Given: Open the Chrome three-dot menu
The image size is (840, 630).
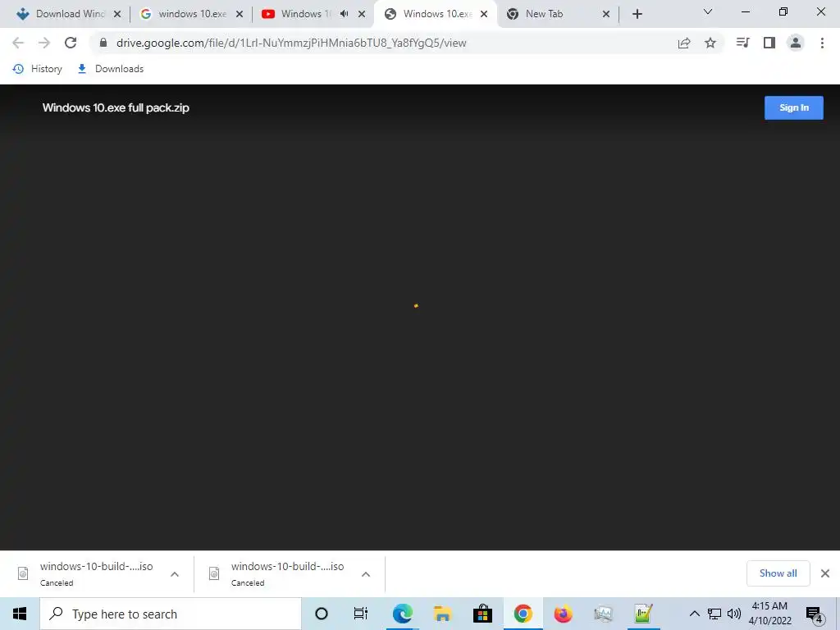Looking at the screenshot, I should pos(822,43).
